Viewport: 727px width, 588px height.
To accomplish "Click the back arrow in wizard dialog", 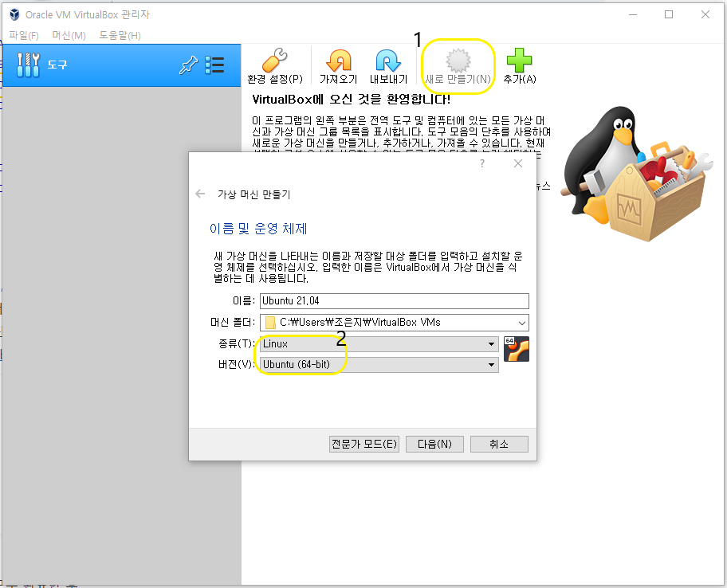I will pyautogui.click(x=200, y=194).
